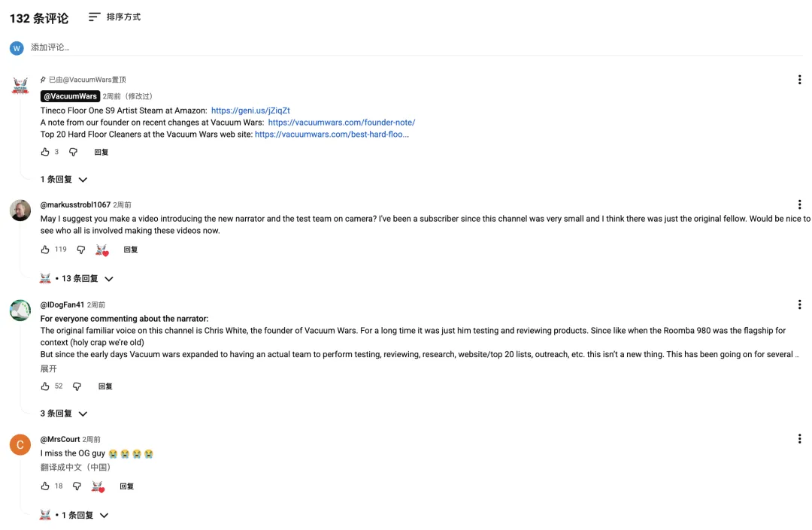This screenshot has width=812, height=530.
Task: Click markusstrobl1067's profile avatar
Action: coord(20,210)
